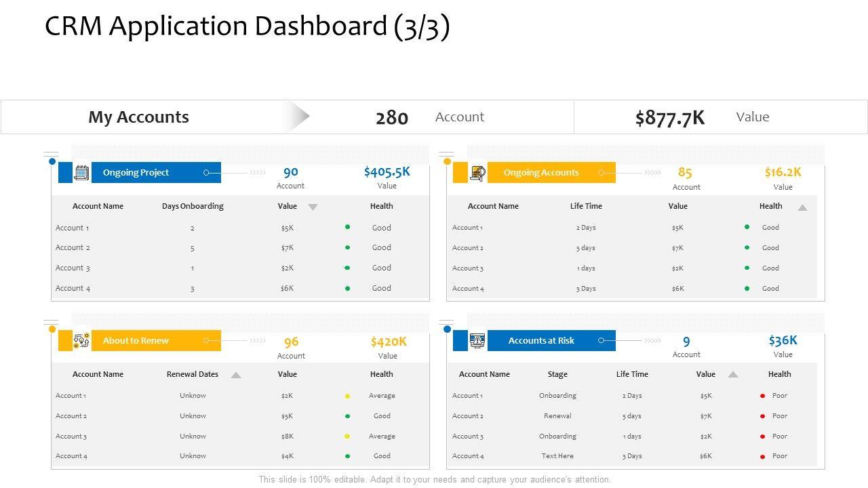This screenshot has height=488, width=868.
Task: Click yellow Average health dot for Account 1
Action: (348, 396)
